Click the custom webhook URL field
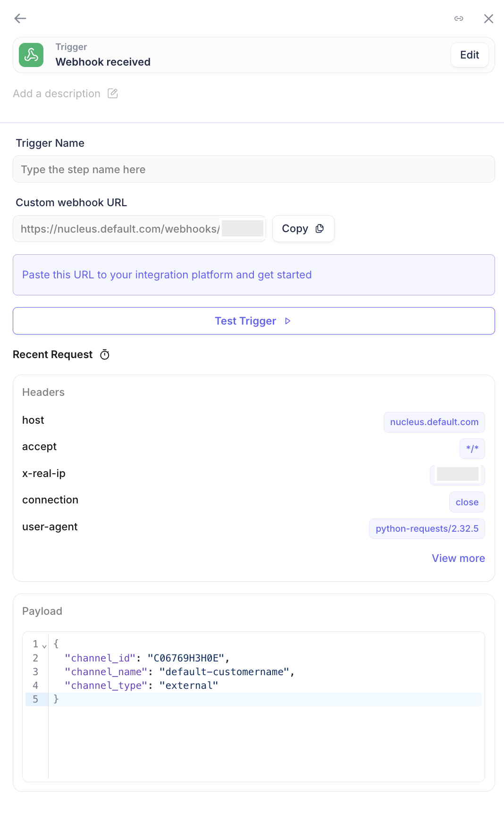504x820 pixels. pos(139,229)
